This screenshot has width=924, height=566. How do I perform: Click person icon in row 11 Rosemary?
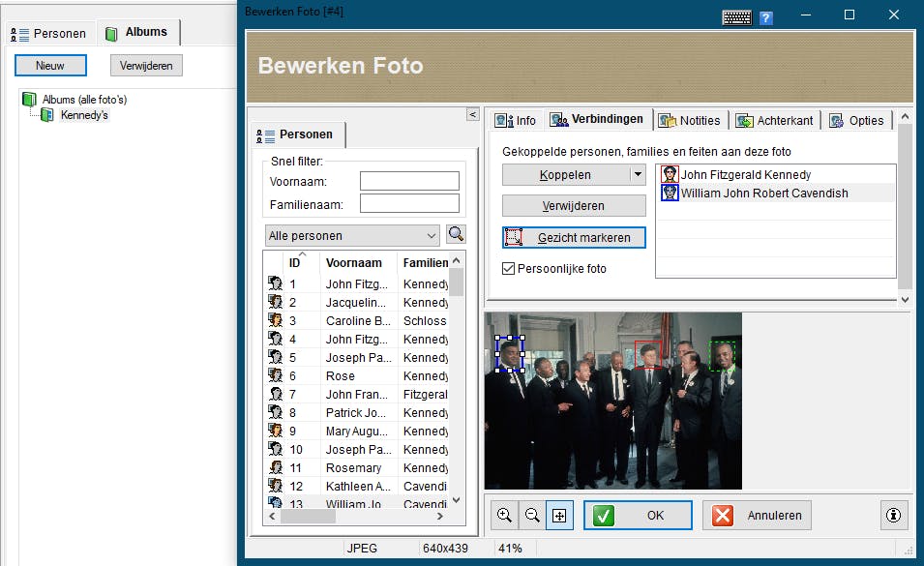pyautogui.click(x=275, y=467)
